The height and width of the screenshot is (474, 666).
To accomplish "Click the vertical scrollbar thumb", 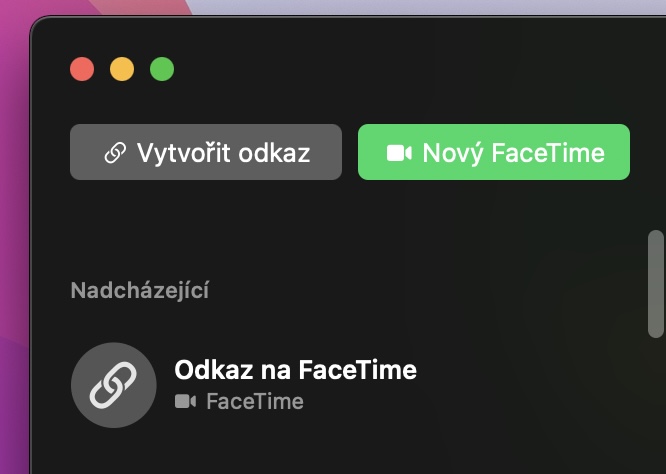I will [x=656, y=284].
